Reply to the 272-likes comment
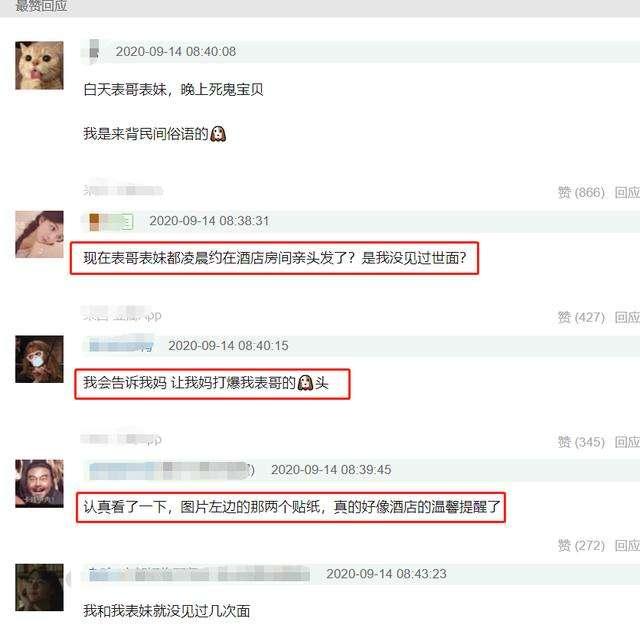Image resolution: width=640 pixels, height=638 pixels. click(627, 545)
